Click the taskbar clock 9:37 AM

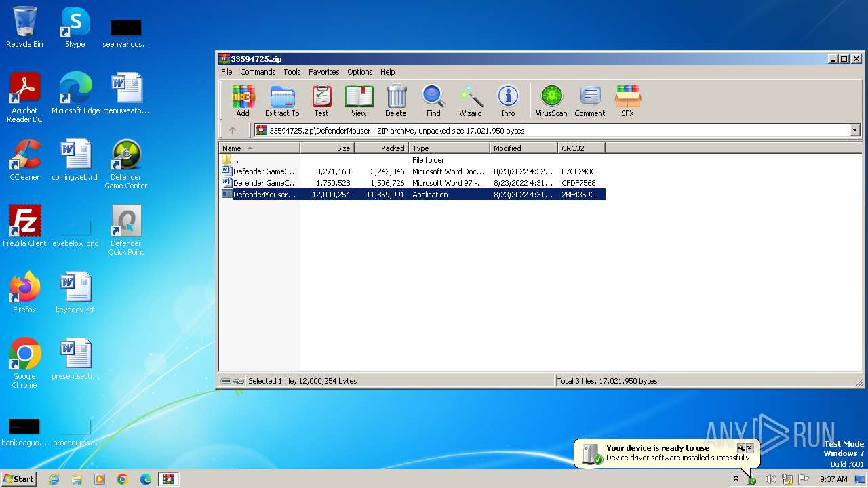point(833,479)
